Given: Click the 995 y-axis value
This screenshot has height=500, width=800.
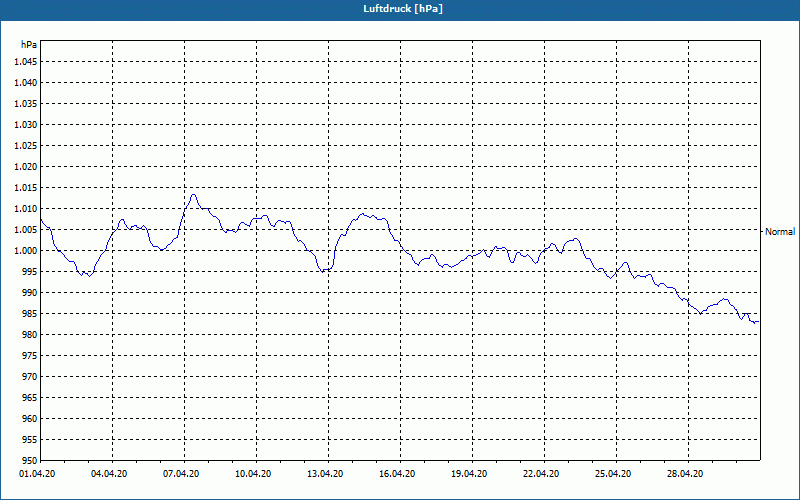Looking at the screenshot, I should click(30, 271).
